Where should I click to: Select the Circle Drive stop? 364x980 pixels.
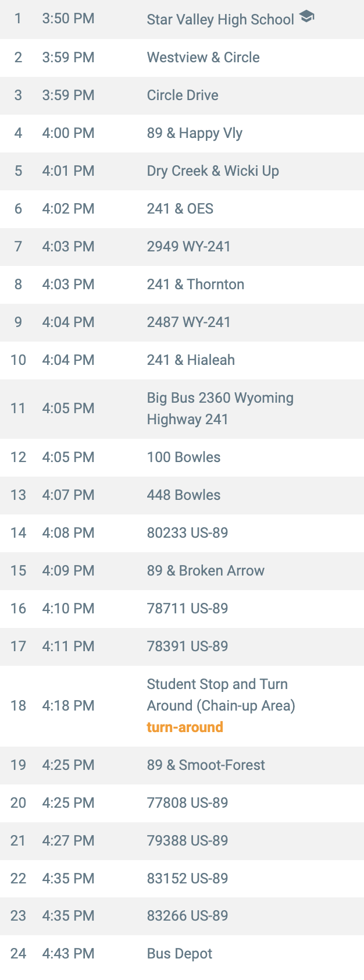coord(182,95)
